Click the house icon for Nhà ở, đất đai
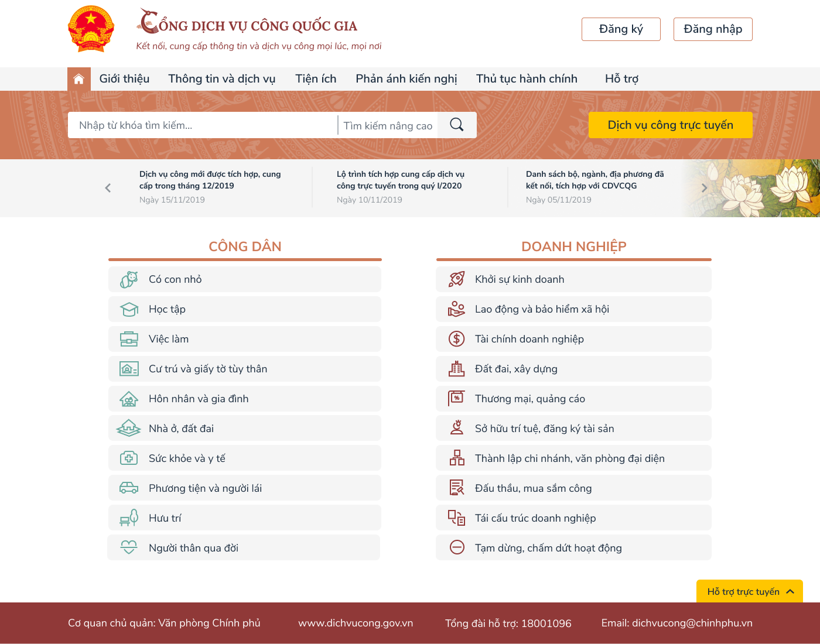 pos(129,429)
